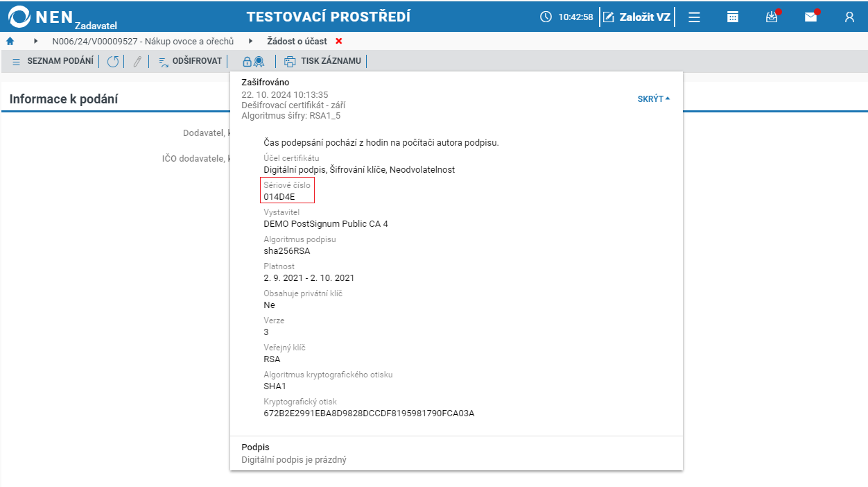Open the hamburger menu in header
The image size is (868, 487).
(x=694, y=17)
